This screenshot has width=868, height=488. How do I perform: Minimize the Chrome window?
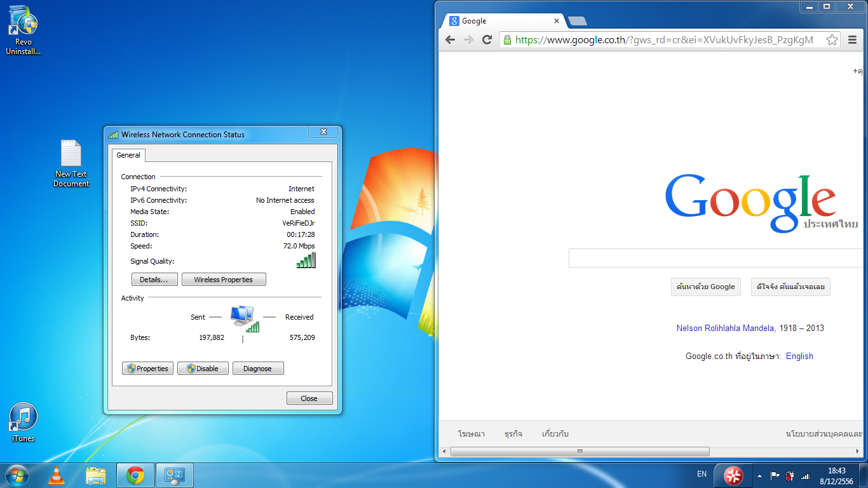click(808, 6)
